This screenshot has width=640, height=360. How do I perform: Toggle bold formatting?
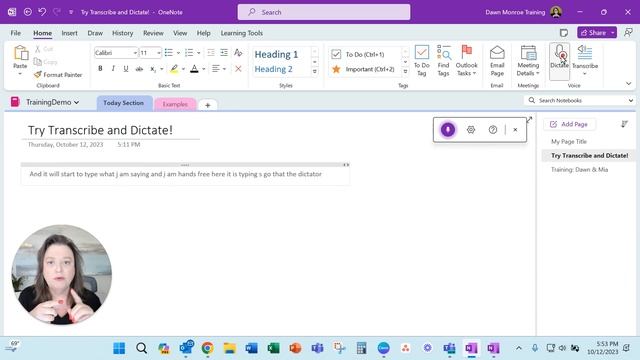click(x=100, y=69)
